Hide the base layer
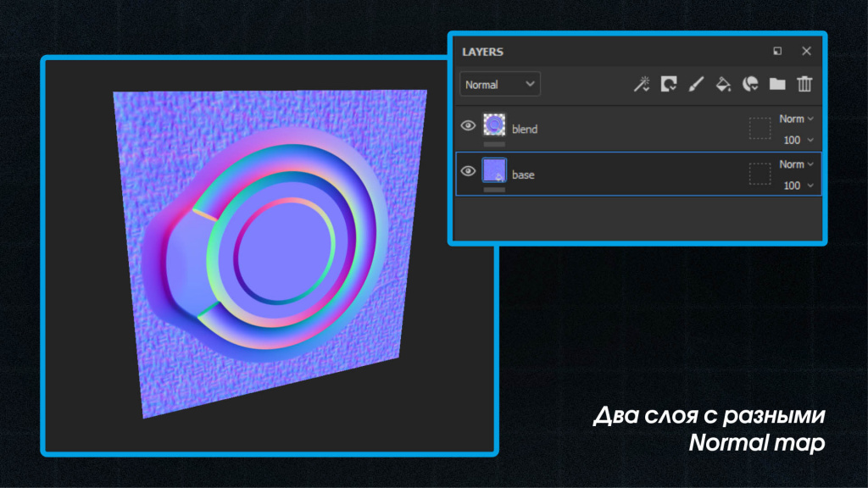 [x=468, y=171]
